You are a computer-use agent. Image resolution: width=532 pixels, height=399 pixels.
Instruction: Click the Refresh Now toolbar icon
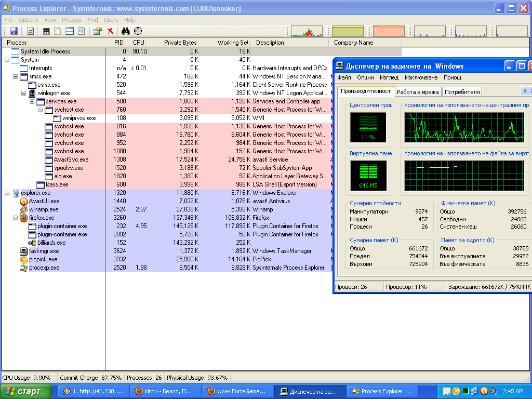[30, 31]
